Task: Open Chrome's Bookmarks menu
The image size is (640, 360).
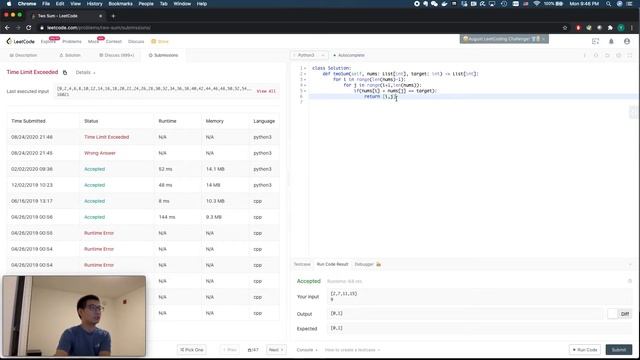Action: pyautogui.click(x=120, y=4)
